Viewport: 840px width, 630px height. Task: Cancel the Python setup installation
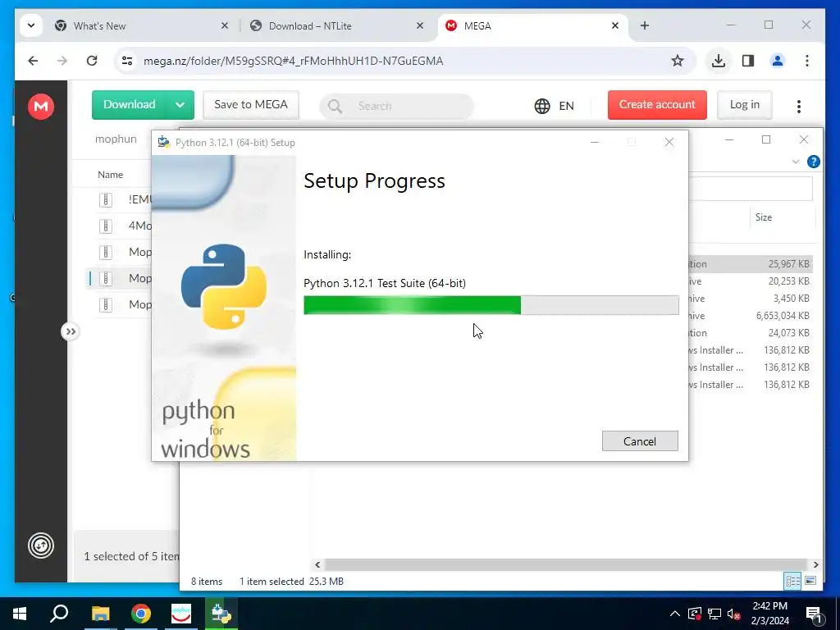pos(640,441)
